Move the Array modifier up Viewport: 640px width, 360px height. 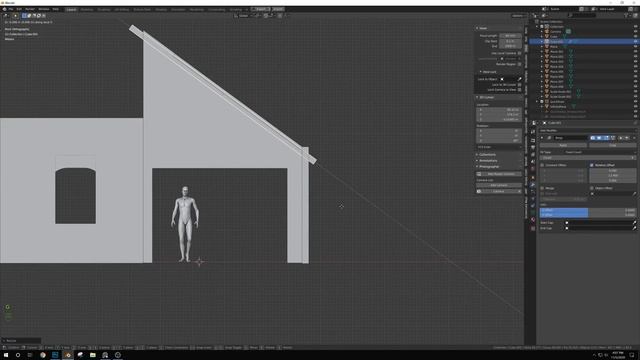(x=621, y=138)
